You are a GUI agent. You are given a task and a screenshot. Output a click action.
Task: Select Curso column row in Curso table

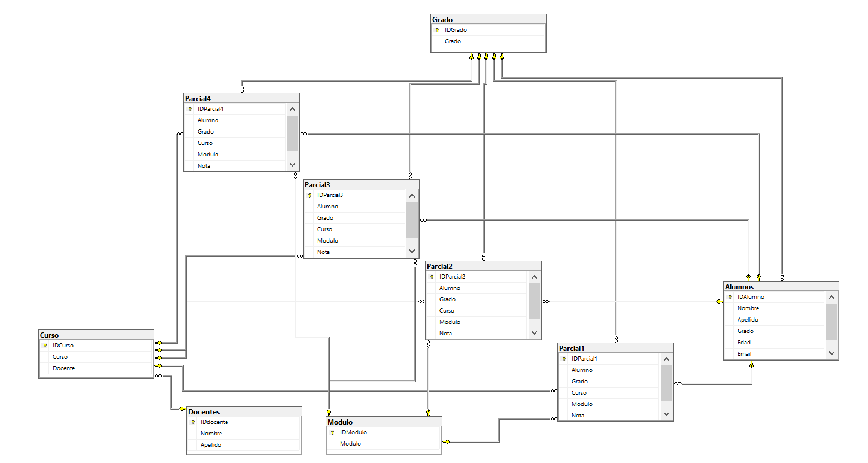pos(96,357)
